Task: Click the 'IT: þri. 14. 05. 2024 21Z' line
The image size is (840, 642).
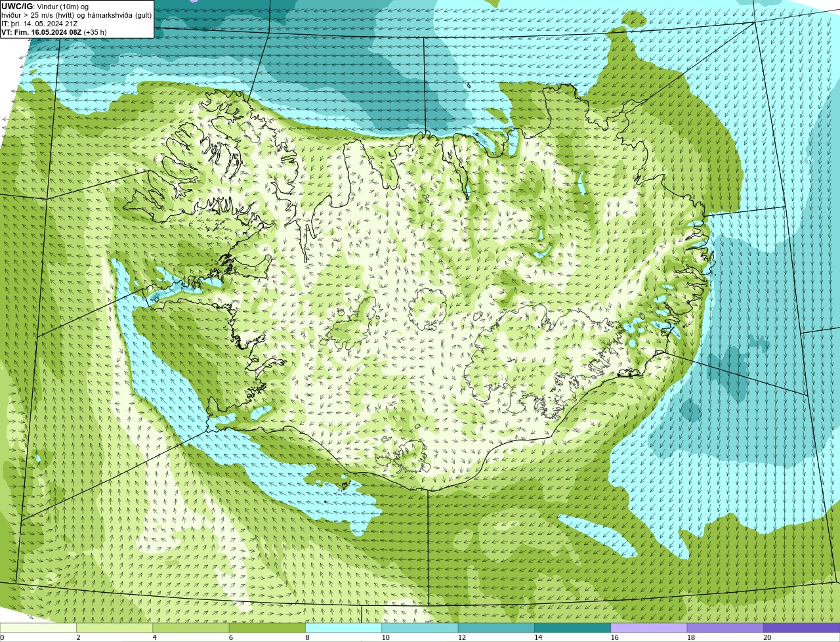Action: 40,23
